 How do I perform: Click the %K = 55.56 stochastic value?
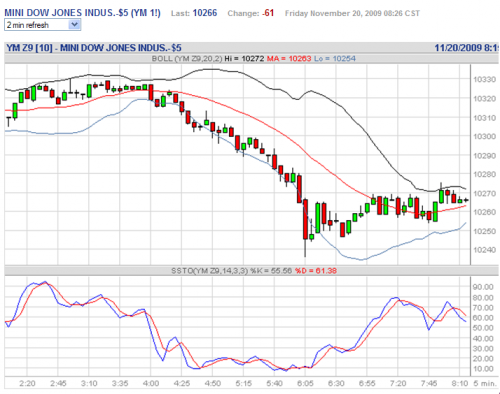click(271, 271)
